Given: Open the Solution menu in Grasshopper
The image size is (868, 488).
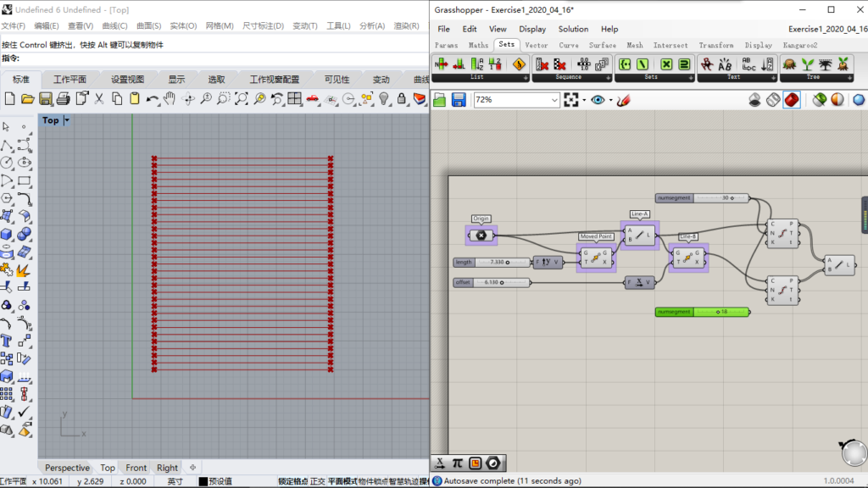Looking at the screenshot, I should click(573, 29).
